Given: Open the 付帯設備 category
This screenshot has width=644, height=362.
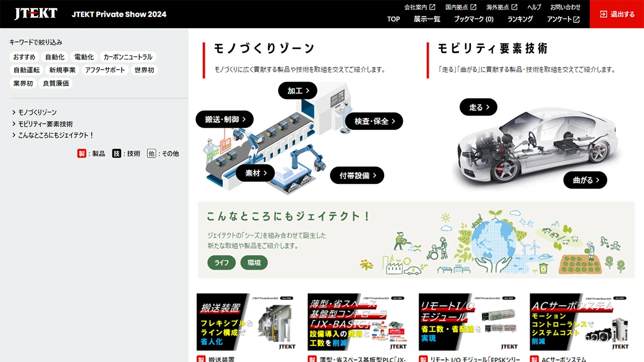Looking at the screenshot, I should click(357, 175).
